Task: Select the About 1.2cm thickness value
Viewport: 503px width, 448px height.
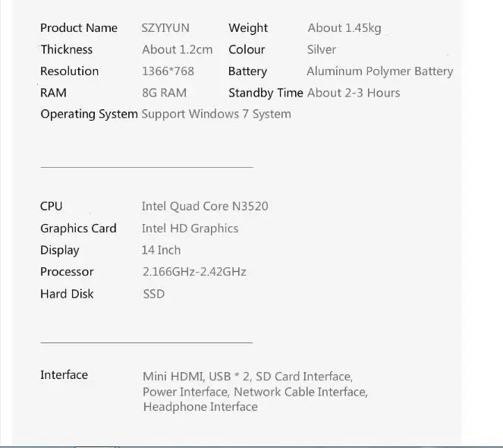Action: click(x=177, y=49)
